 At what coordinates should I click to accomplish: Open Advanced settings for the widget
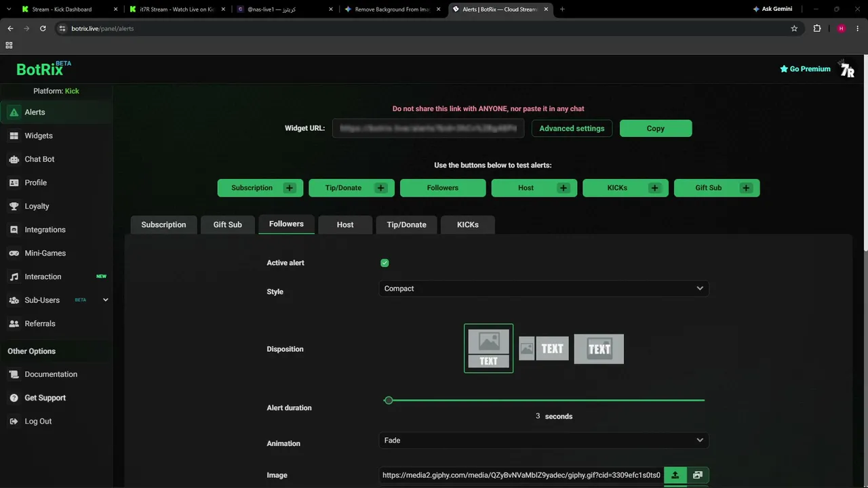point(572,129)
